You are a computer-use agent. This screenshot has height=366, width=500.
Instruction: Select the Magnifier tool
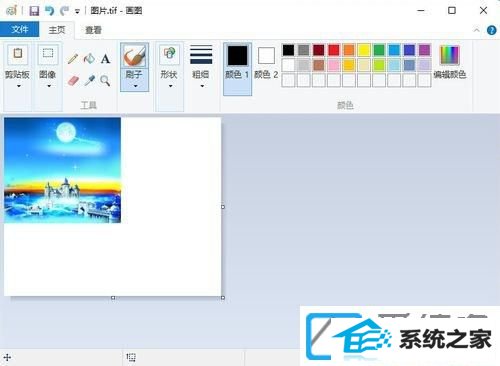pyautogui.click(x=105, y=81)
